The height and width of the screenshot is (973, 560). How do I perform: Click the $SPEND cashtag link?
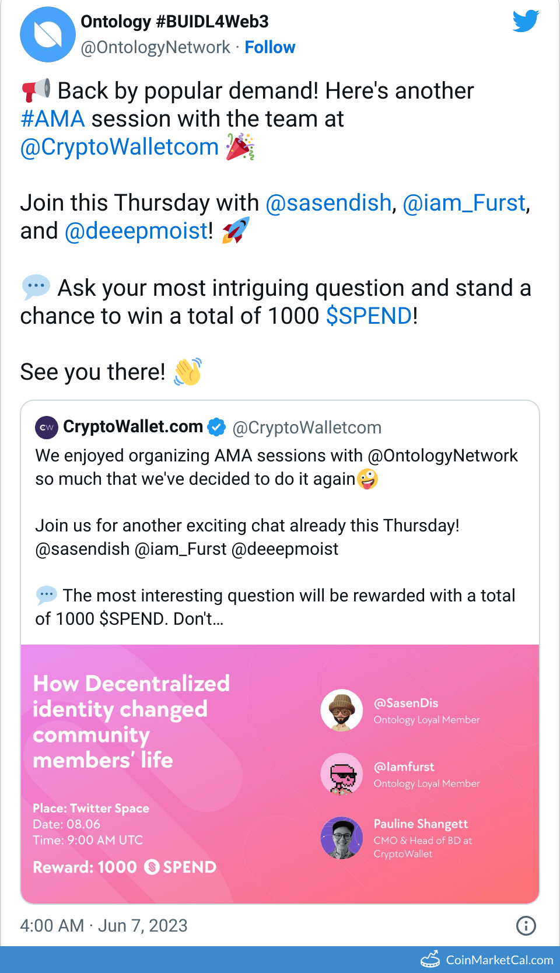tap(369, 316)
